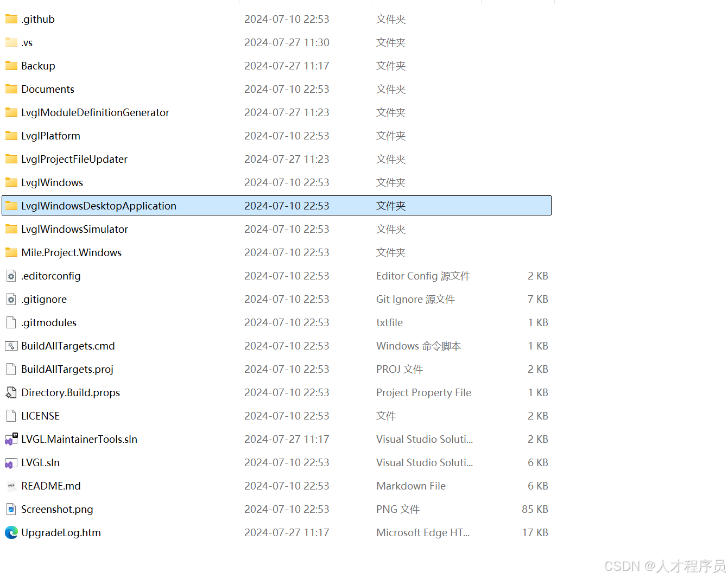Click the LvglWindowsSimulator folder icon
This screenshot has height=578, width=728.
[x=11, y=229]
